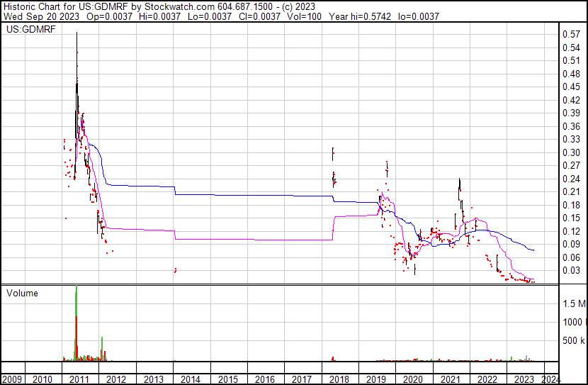Click the 0.03 price axis label
Viewport: 588px width, 385px height.
pos(571,271)
